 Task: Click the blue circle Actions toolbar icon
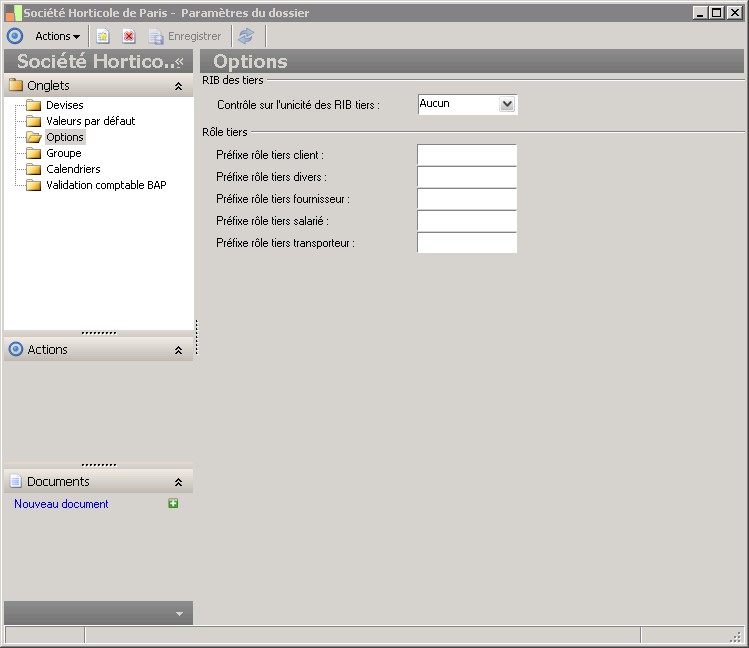coord(15,36)
